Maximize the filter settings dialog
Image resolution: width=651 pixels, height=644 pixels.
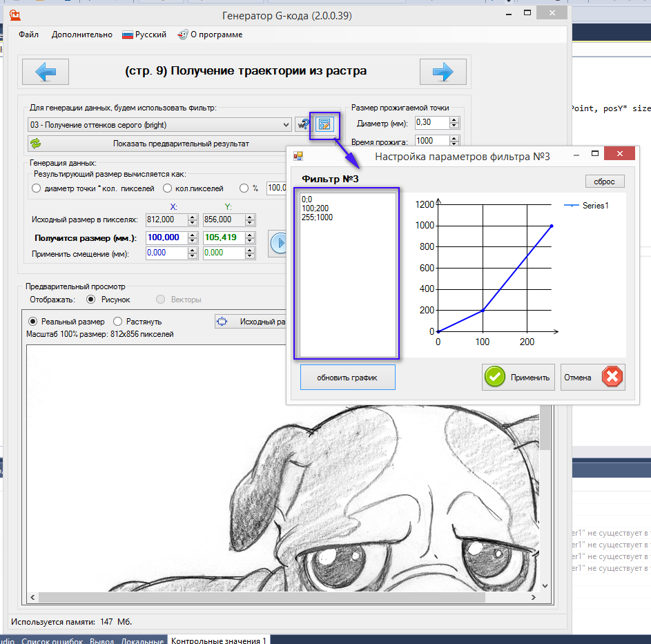pyautogui.click(x=595, y=153)
